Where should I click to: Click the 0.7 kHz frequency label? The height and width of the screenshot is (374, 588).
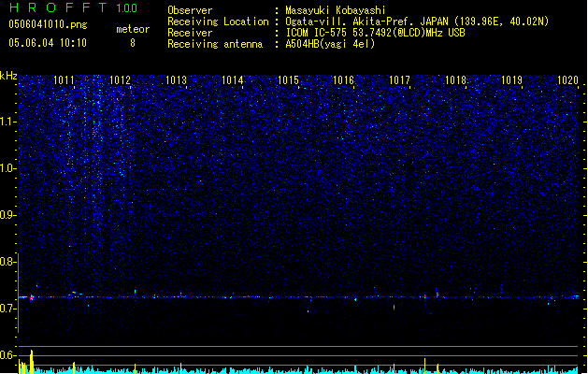tap(7, 309)
